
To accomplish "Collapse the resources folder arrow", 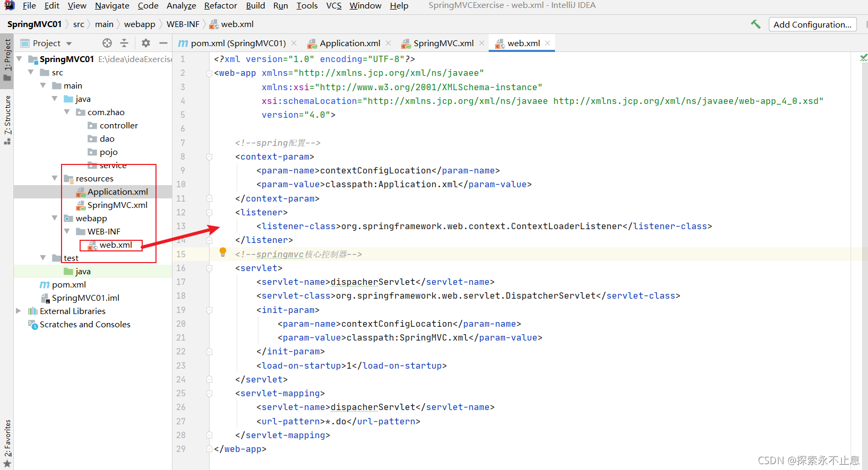I will point(55,178).
